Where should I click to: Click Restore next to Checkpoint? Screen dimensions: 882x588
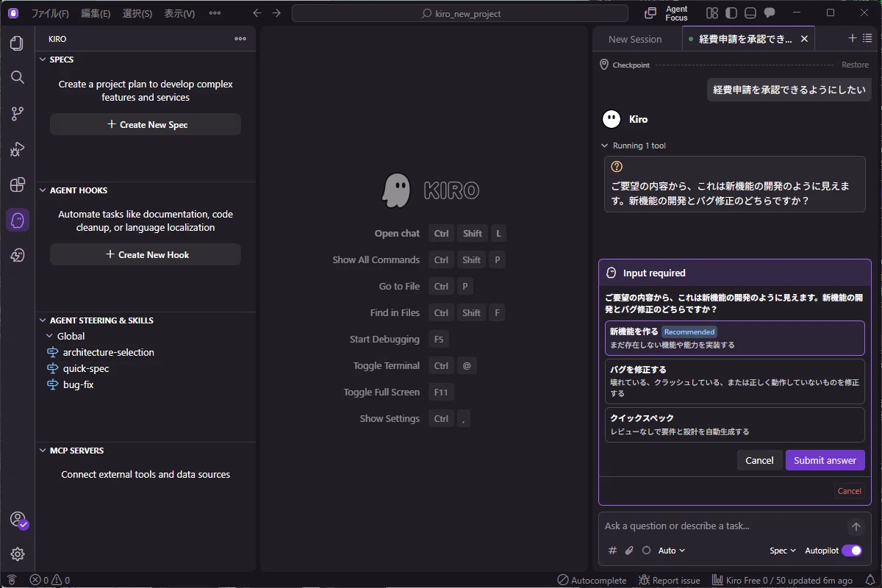click(855, 65)
